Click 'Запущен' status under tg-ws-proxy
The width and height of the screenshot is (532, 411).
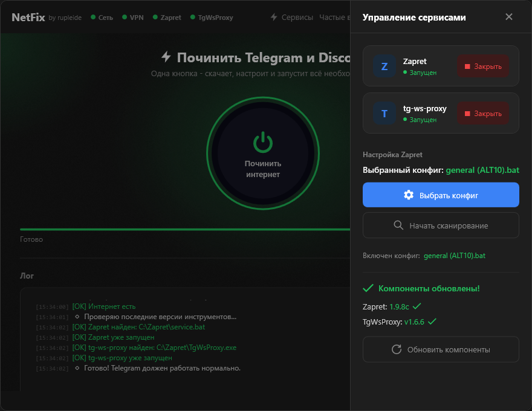423,120
